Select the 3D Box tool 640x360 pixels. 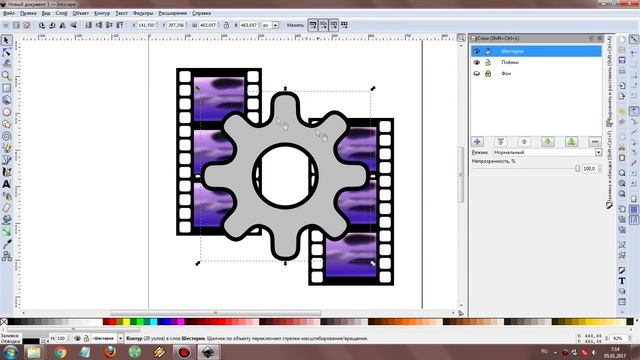6,100
